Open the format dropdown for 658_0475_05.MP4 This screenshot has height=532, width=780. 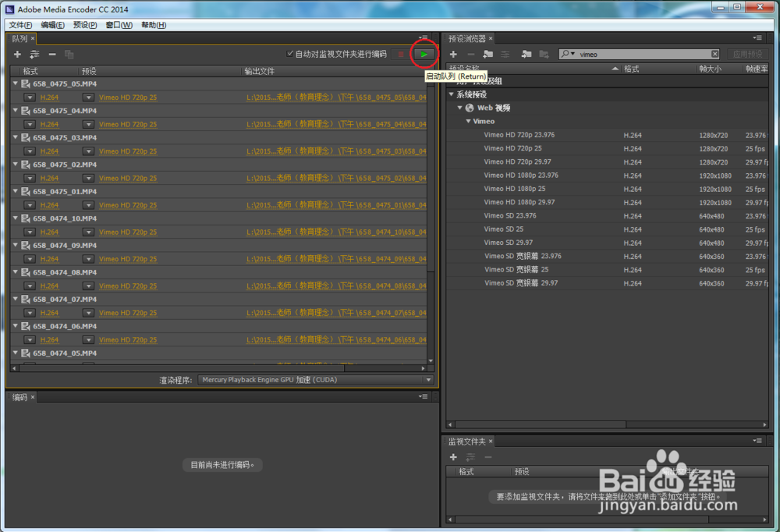click(x=30, y=98)
